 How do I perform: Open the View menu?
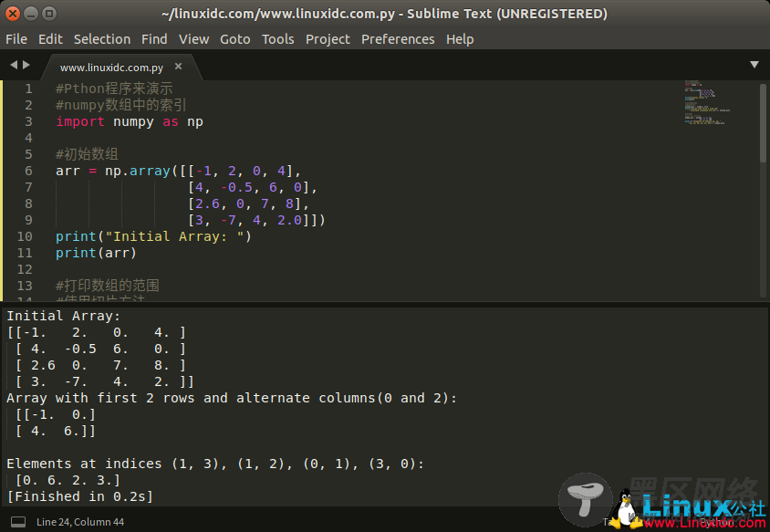click(x=193, y=39)
